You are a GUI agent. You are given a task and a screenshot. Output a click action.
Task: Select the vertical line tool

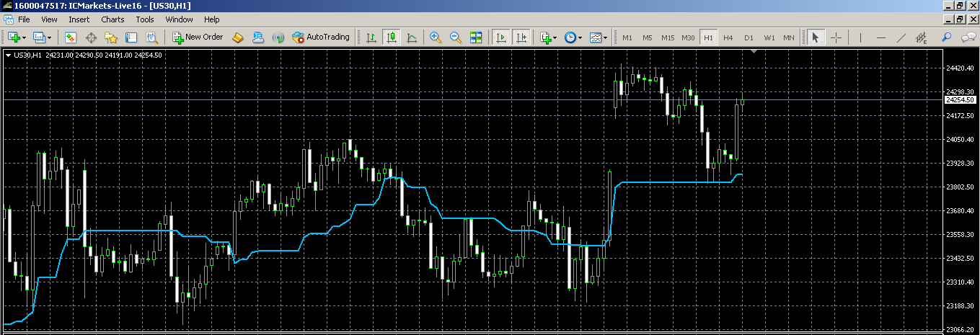860,37
